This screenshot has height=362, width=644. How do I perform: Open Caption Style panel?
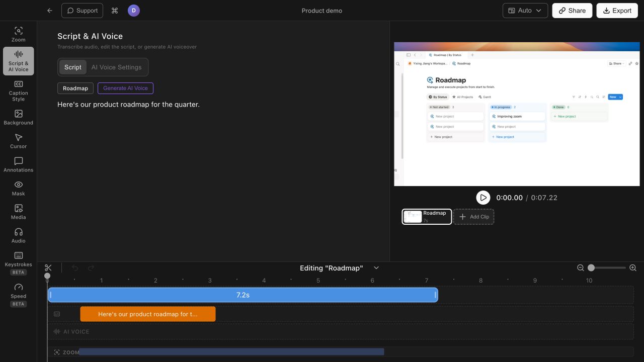pyautogui.click(x=19, y=90)
